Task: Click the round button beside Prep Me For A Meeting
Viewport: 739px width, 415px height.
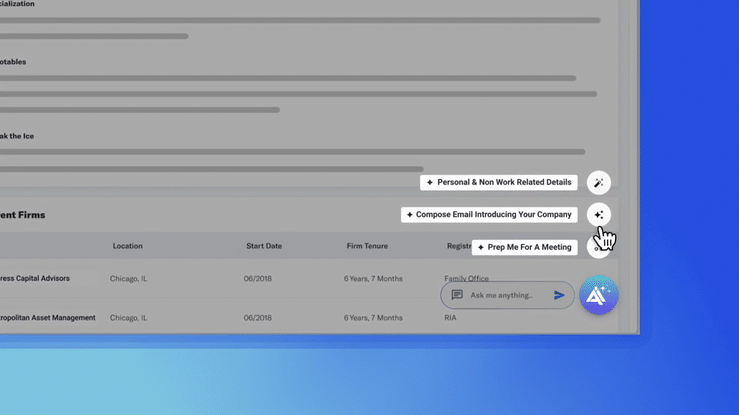Action: 597,250
